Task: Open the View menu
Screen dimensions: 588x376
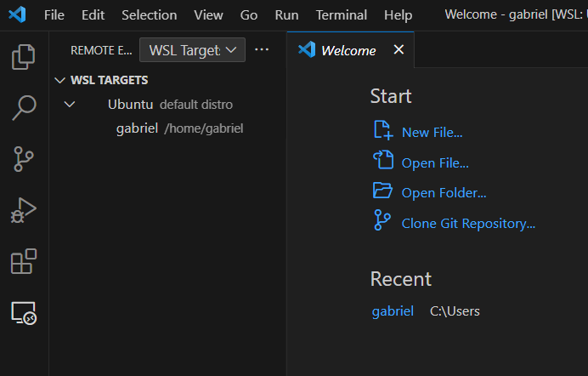Action: (208, 15)
